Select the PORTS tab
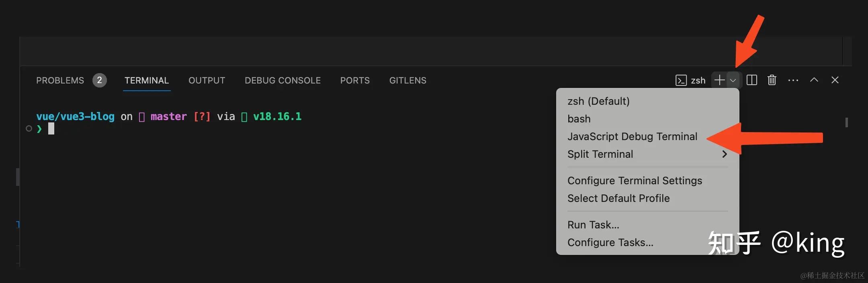Screen dimensions: 868x283 coord(355,80)
